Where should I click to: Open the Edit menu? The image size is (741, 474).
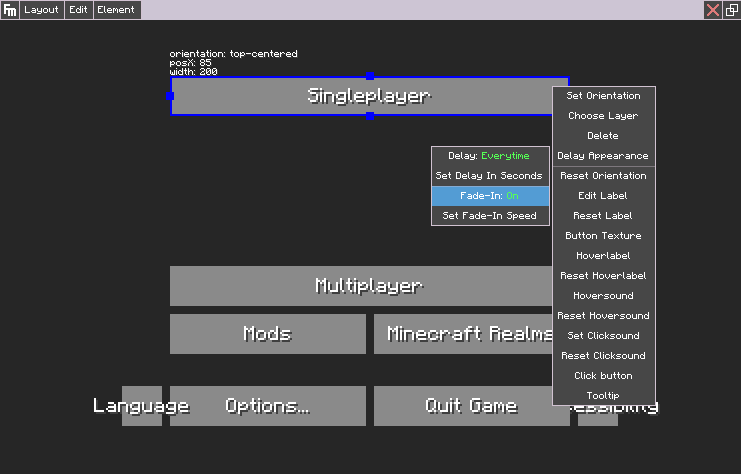(x=78, y=9)
